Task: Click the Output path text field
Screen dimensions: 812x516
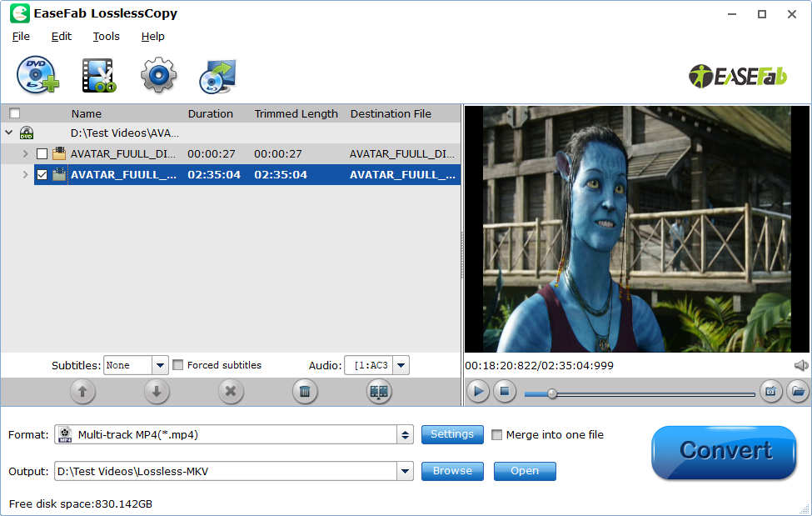Action: point(227,471)
